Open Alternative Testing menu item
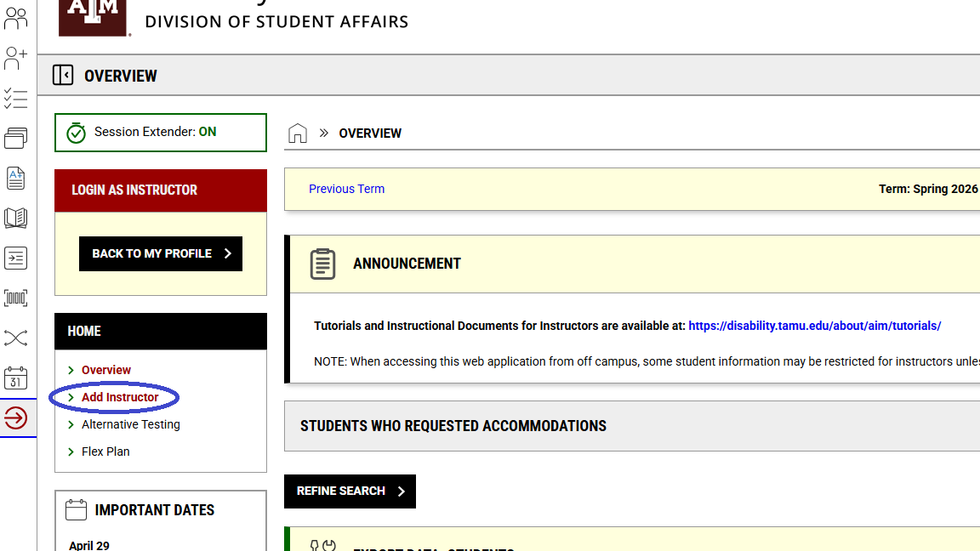Viewport: 980px width, 551px height. 130,424
